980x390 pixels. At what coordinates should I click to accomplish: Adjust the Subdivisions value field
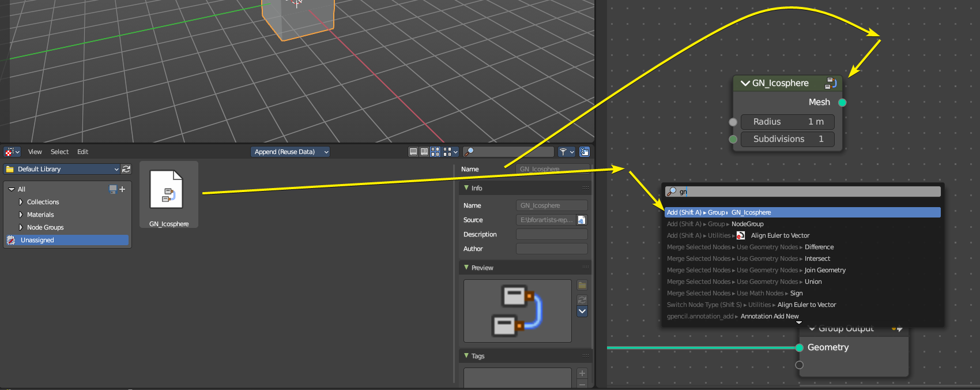(x=787, y=139)
